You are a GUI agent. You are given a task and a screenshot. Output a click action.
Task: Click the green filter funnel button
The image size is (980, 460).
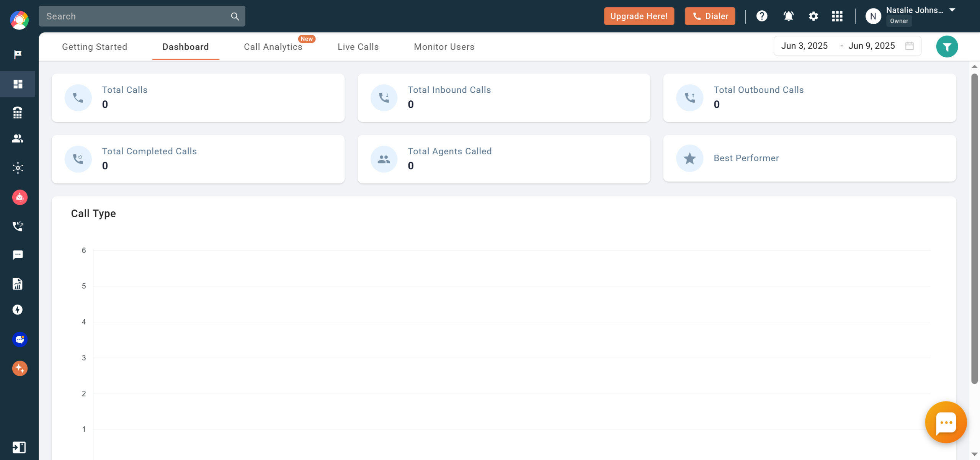pos(947,47)
